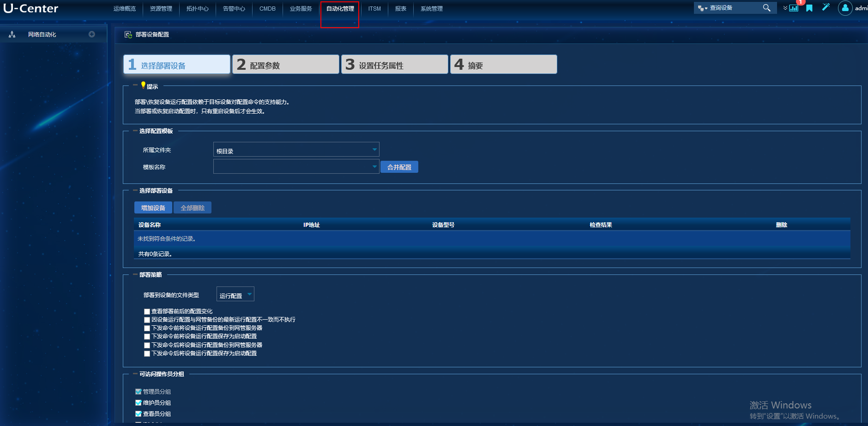
Task: Click the bookmark icon in the top bar
Action: pos(809,8)
